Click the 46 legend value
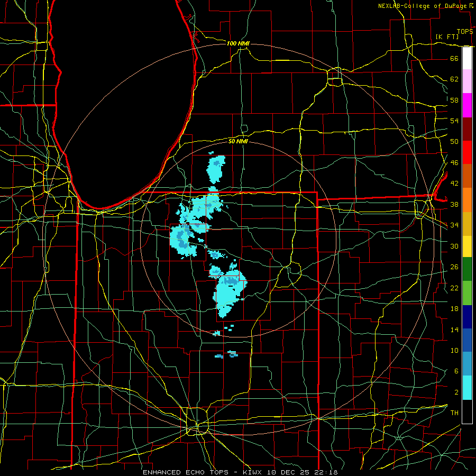 coord(454,163)
